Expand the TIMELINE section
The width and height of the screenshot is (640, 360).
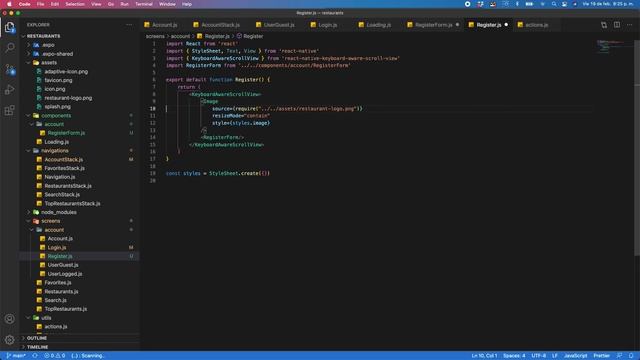[38, 347]
